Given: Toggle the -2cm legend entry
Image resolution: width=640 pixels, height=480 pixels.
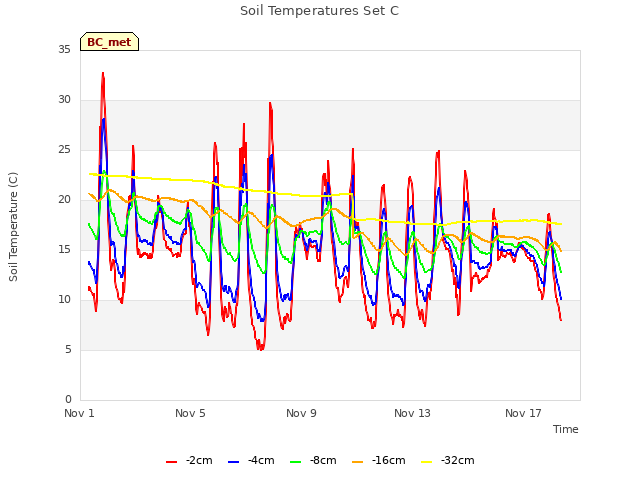Looking at the screenshot, I should click(x=189, y=461).
